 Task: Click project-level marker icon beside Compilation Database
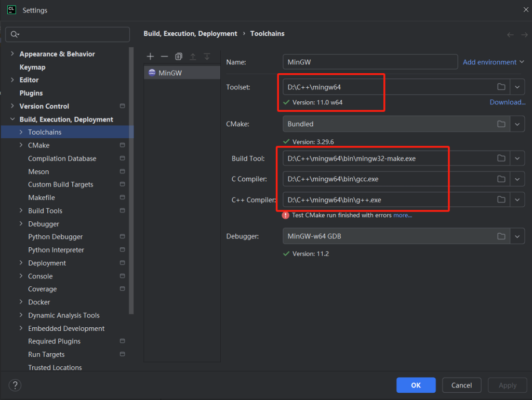pos(123,158)
